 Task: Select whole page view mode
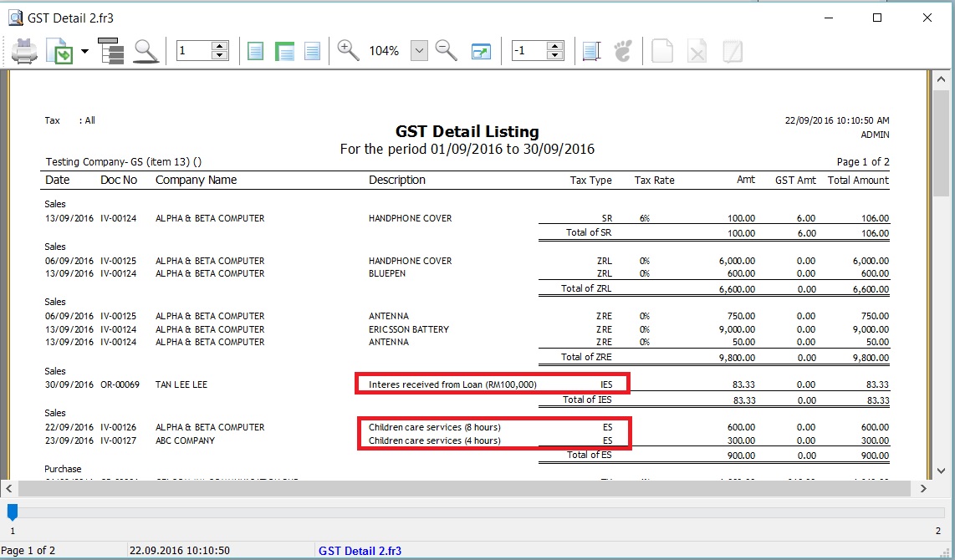255,50
